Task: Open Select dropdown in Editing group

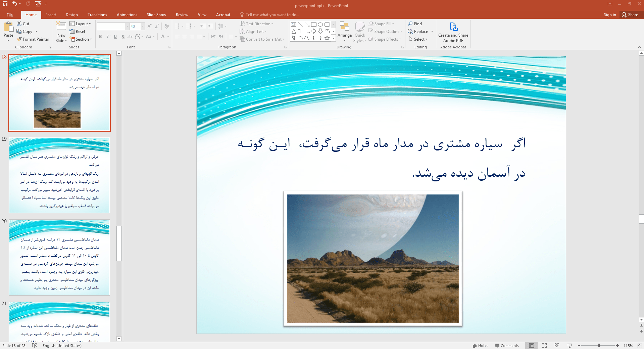Action: pos(418,39)
